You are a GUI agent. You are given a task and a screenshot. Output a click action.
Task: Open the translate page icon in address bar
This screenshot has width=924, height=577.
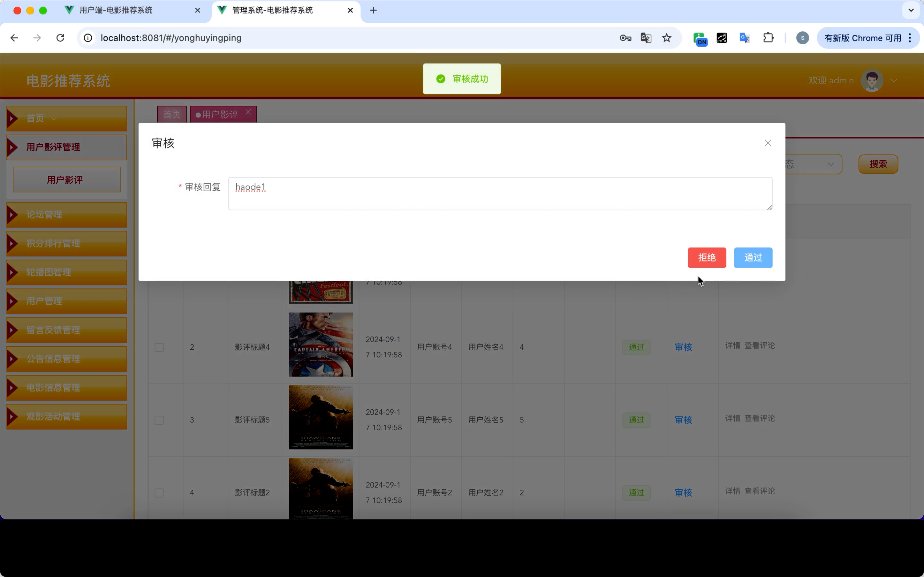pyautogui.click(x=646, y=38)
